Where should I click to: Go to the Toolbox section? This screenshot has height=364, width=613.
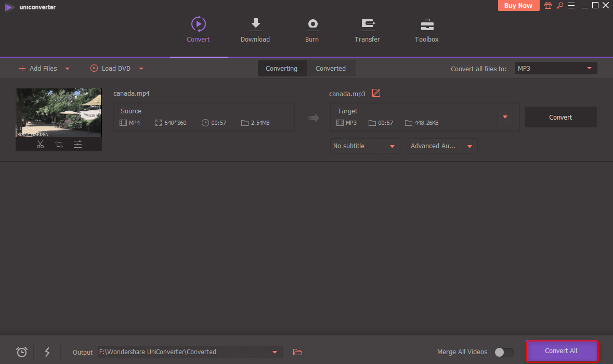click(x=426, y=30)
